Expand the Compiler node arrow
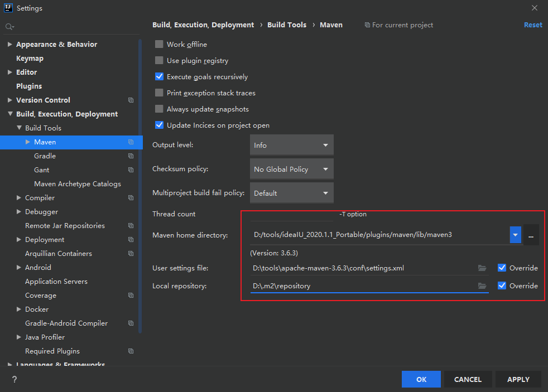This screenshot has width=548, height=392. click(x=19, y=198)
